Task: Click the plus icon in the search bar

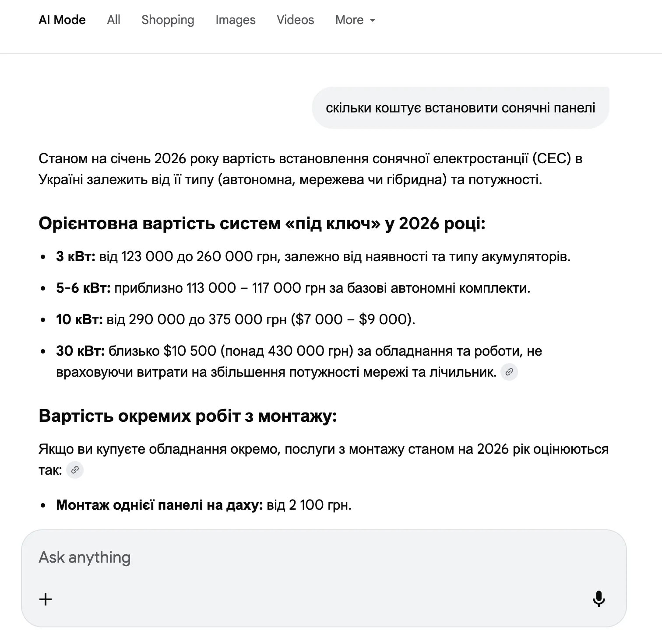Action: (x=46, y=599)
